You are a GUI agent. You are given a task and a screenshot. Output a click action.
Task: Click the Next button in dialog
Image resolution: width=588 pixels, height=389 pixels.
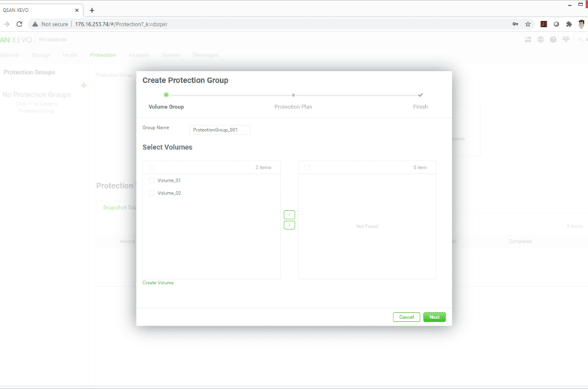pyautogui.click(x=434, y=317)
